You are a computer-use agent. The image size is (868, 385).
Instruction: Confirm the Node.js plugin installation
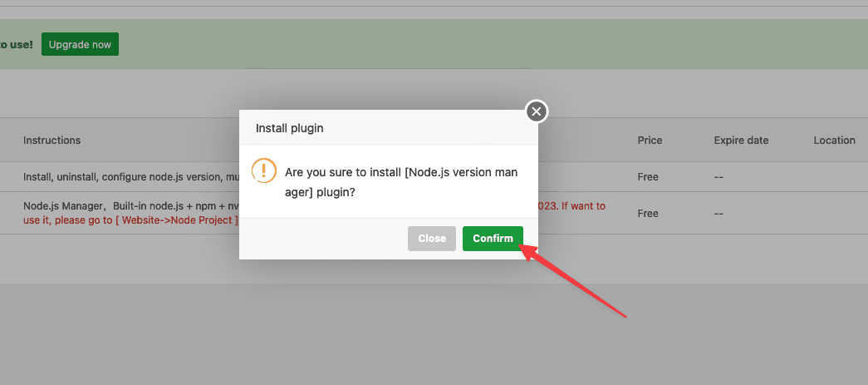coord(493,239)
